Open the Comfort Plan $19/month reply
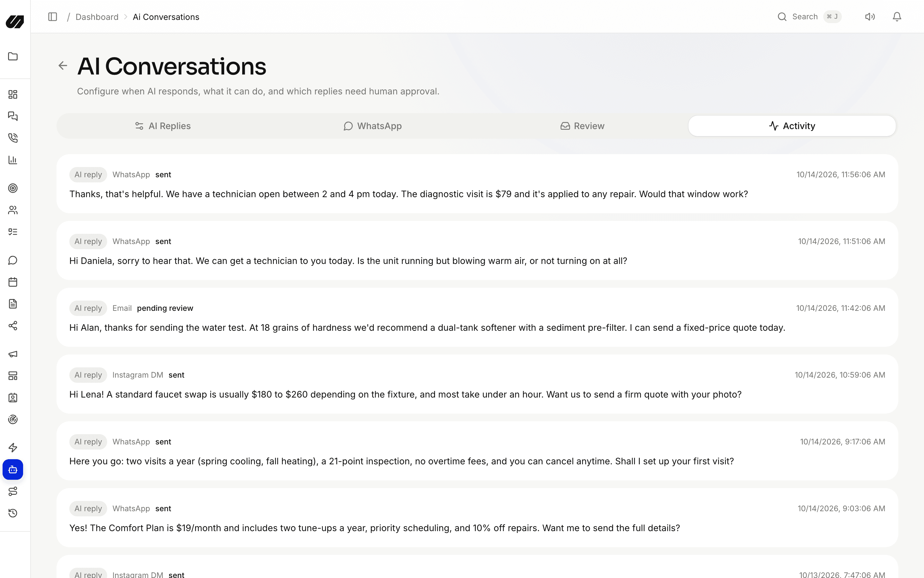This screenshot has height=578, width=924. point(477,518)
